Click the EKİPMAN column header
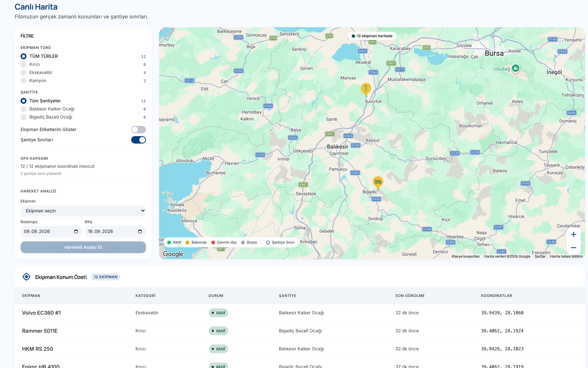 pos(31,296)
